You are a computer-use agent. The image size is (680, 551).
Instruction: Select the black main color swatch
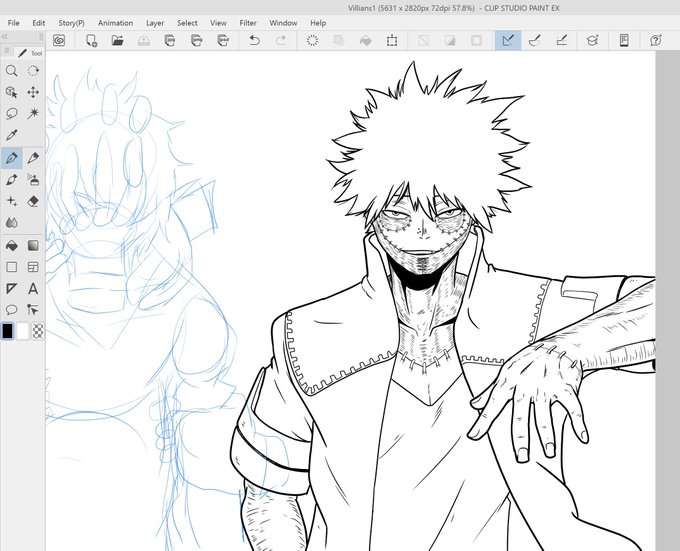pyautogui.click(x=8, y=332)
